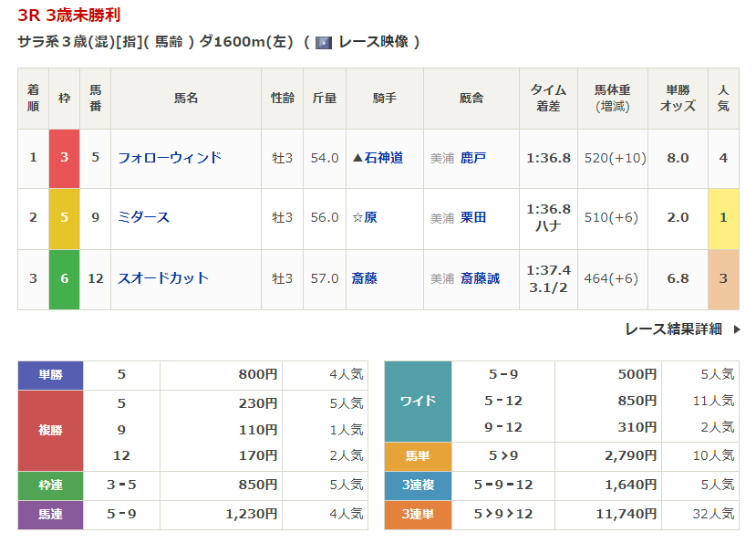The image size is (756, 543).
Task: Select jockey 斎藤 in the third row
Action: (365, 278)
